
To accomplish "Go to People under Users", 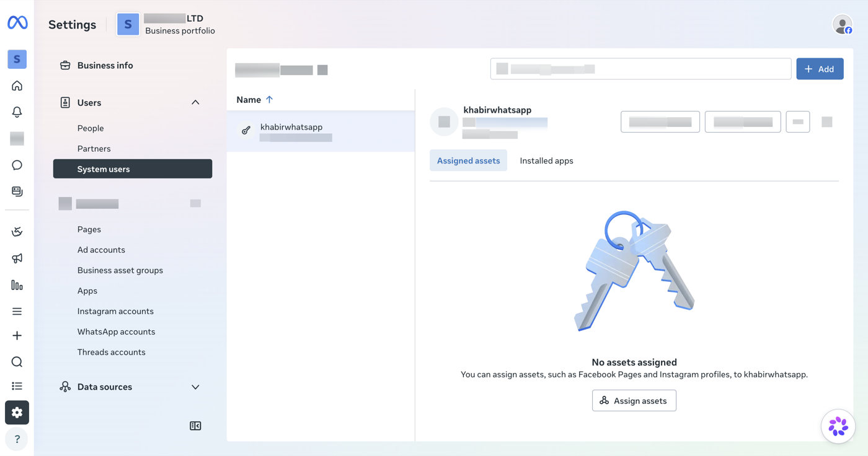I will pyautogui.click(x=91, y=128).
